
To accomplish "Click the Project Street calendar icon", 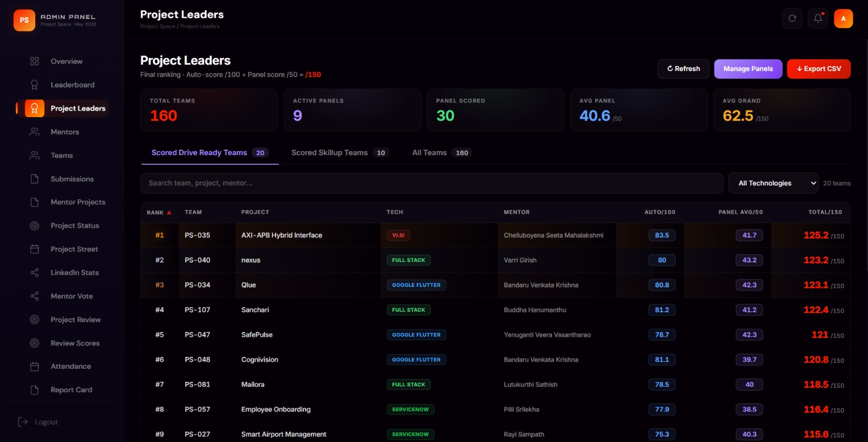I will [35, 249].
